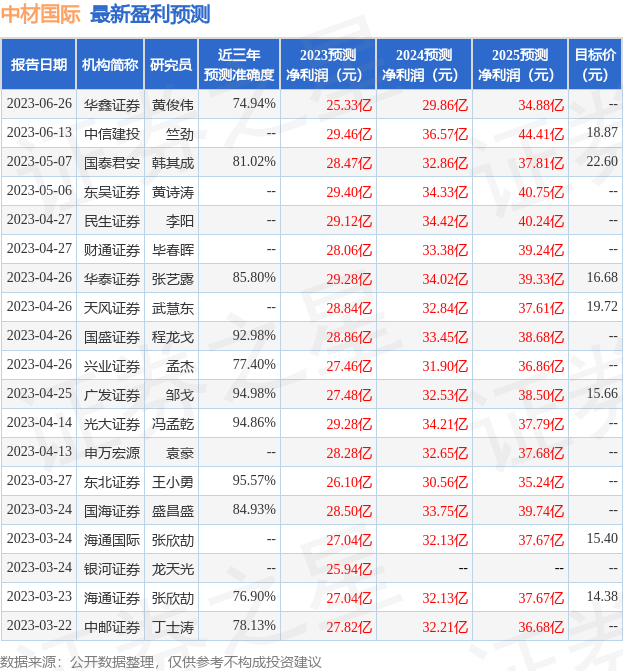Click the 中邮证券 institution cell
This screenshot has width=623, height=671.
coord(112,627)
